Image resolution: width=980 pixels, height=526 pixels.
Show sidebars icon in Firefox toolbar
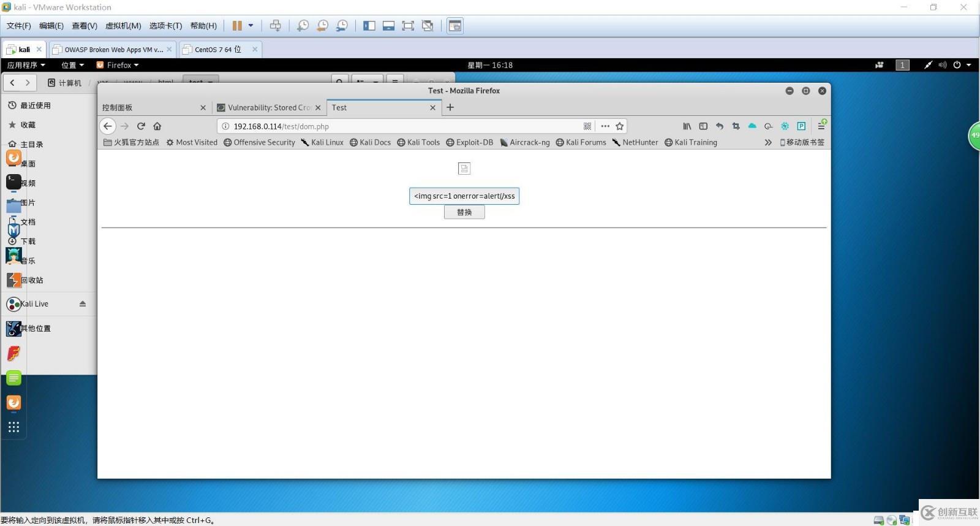pos(703,126)
